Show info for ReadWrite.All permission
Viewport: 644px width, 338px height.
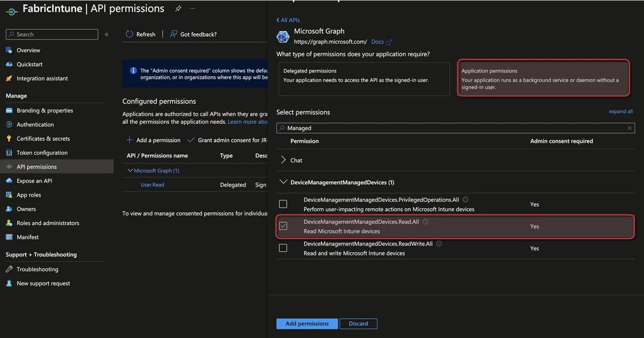coord(439,244)
